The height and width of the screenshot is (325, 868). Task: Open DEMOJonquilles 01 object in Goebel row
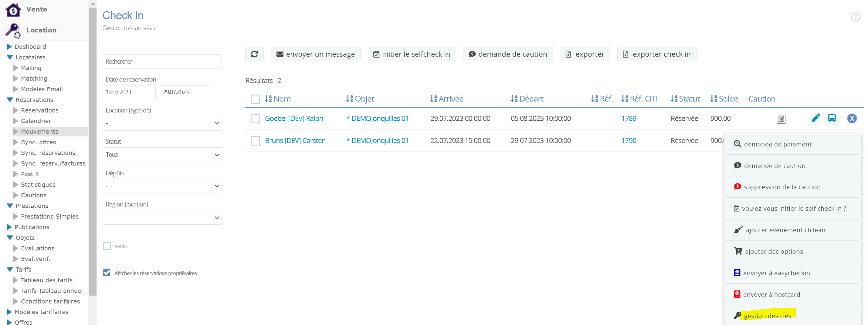[377, 119]
